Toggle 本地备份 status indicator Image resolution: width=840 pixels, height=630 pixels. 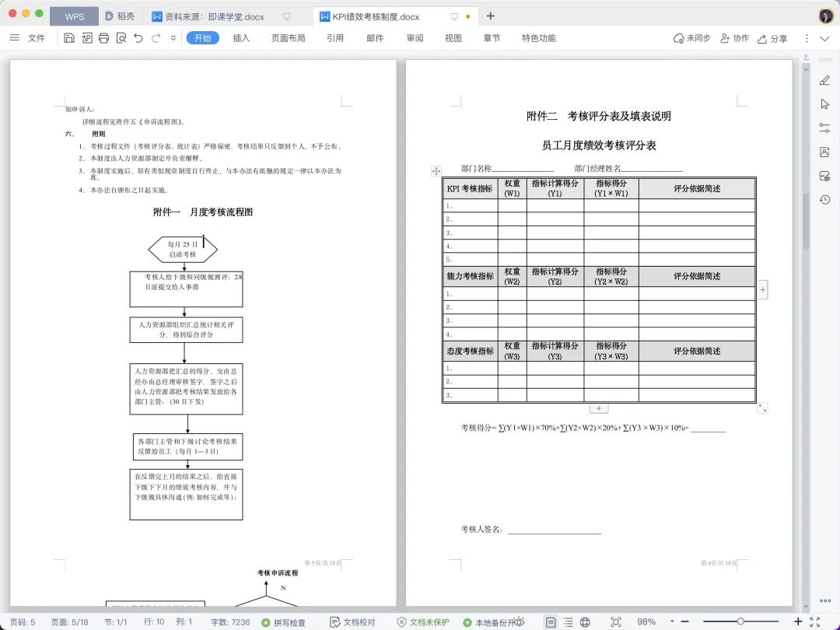coord(488,622)
